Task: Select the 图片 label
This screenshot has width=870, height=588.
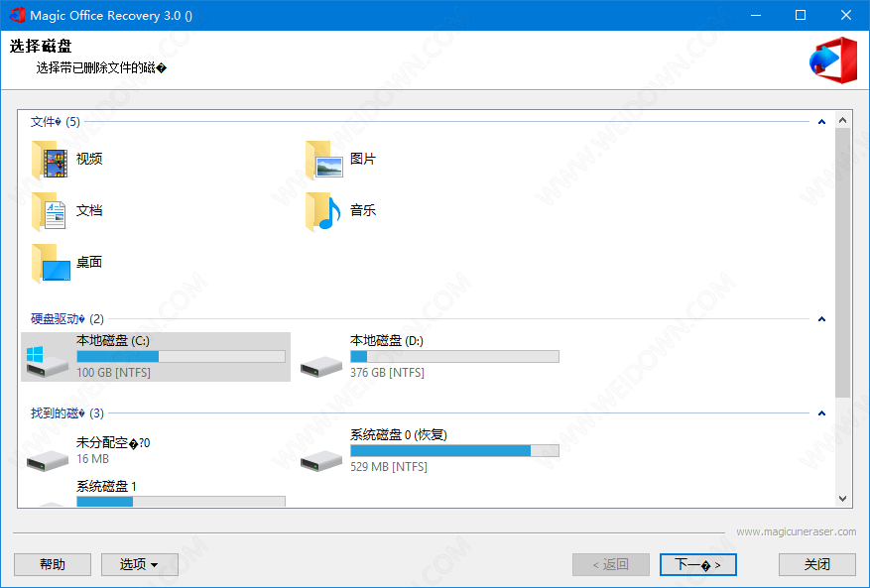Action: pos(363,159)
